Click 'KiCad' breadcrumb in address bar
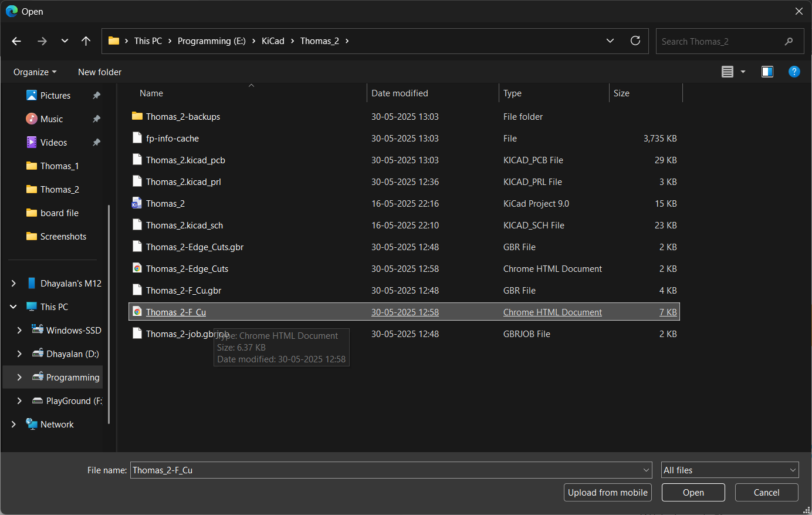The width and height of the screenshot is (812, 515). coord(273,41)
